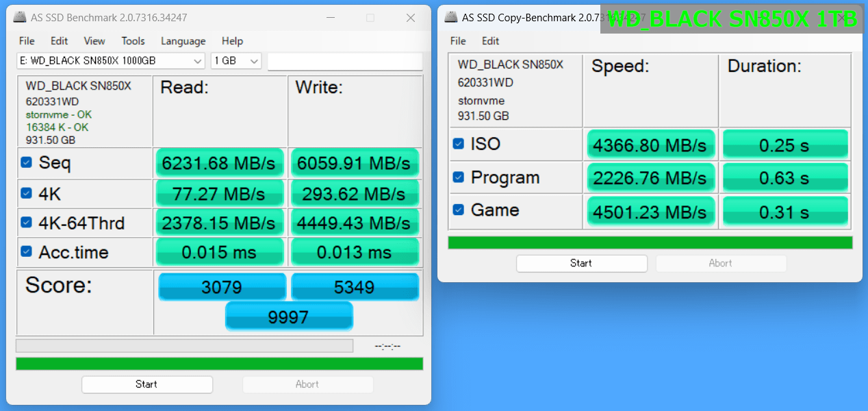Click the Seq write result 6059.91 MB/s
868x411 pixels.
pyautogui.click(x=355, y=163)
